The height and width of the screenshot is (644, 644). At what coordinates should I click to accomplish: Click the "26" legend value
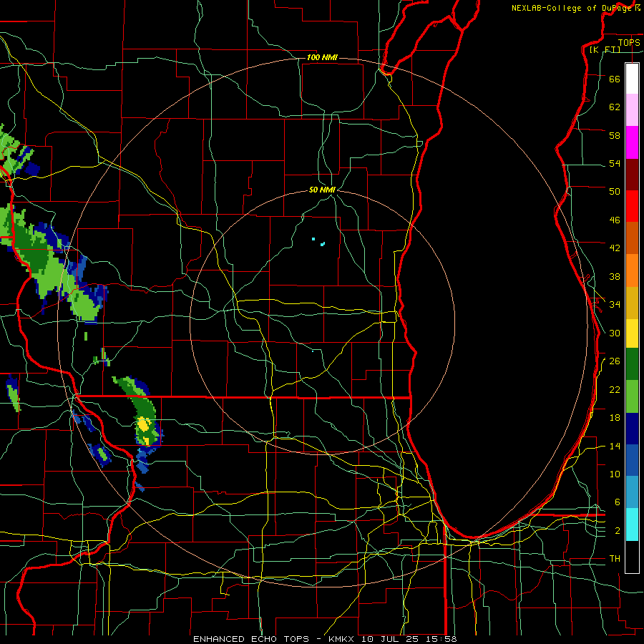click(615, 361)
